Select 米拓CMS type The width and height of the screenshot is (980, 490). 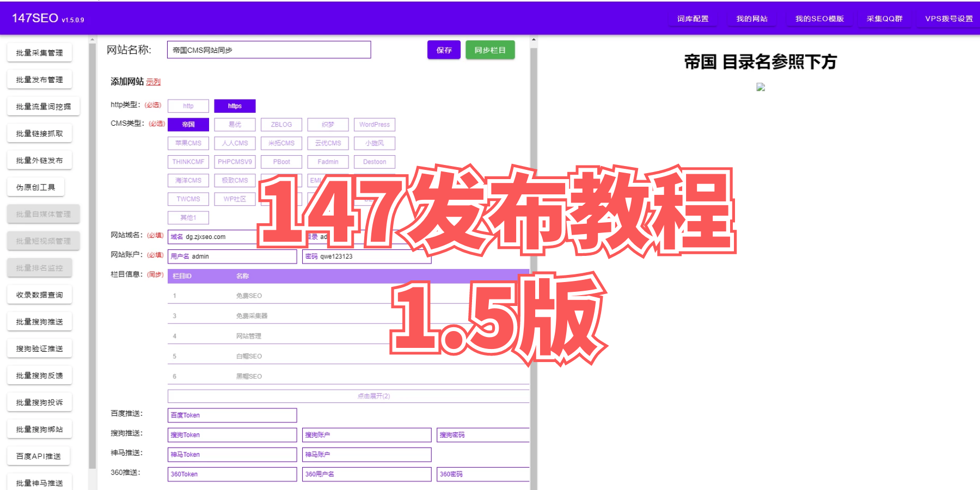pyautogui.click(x=281, y=143)
